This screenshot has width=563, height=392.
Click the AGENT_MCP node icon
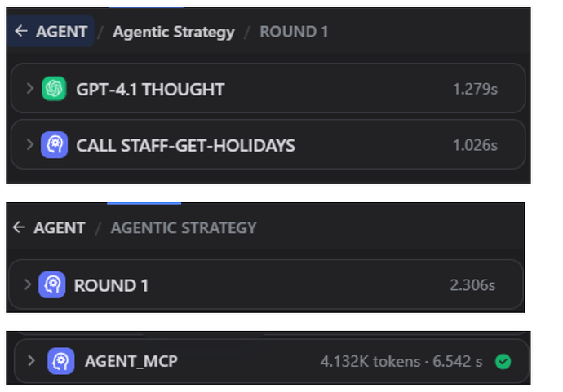tap(61, 360)
